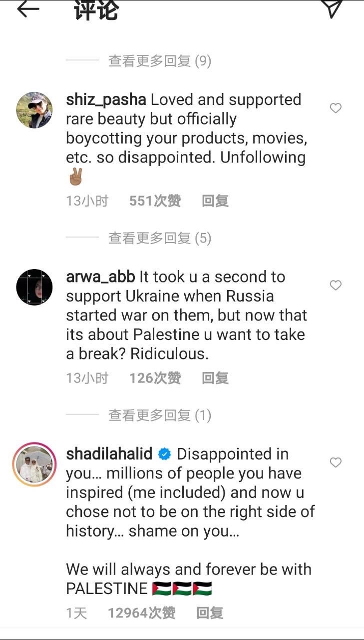Click the arwa_abb username
Screen dimensions: 364x640
(100, 276)
